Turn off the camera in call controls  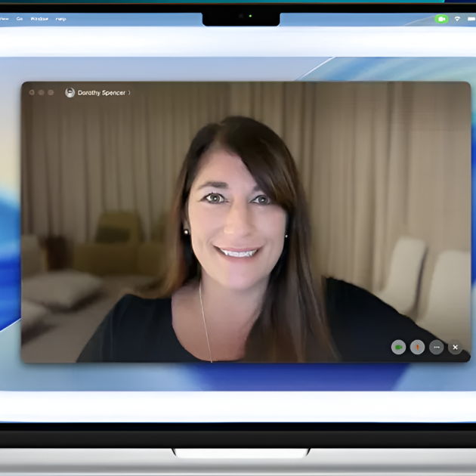(398, 347)
